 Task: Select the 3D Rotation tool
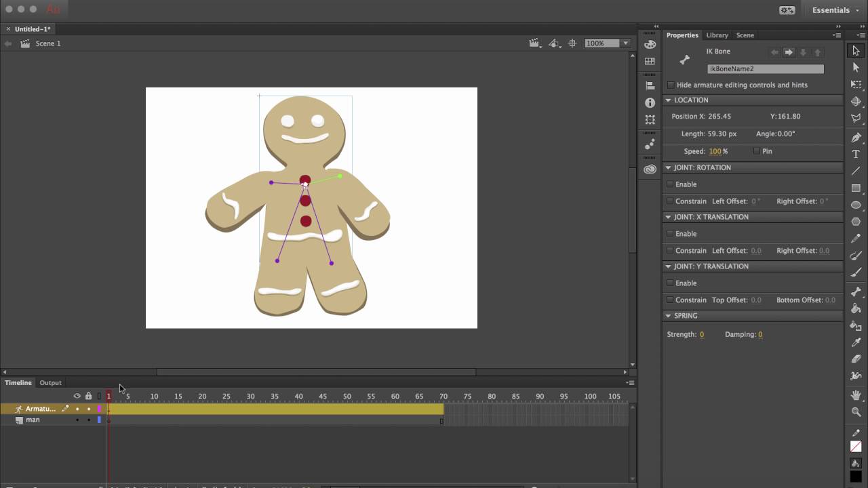point(856,102)
